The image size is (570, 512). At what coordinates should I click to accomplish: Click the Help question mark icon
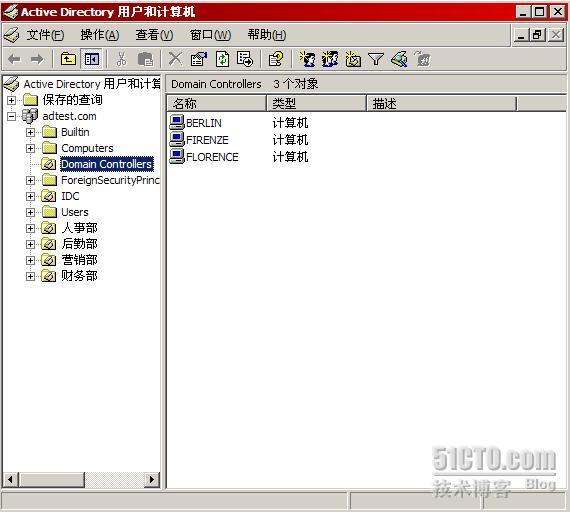(x=276, y=59)
